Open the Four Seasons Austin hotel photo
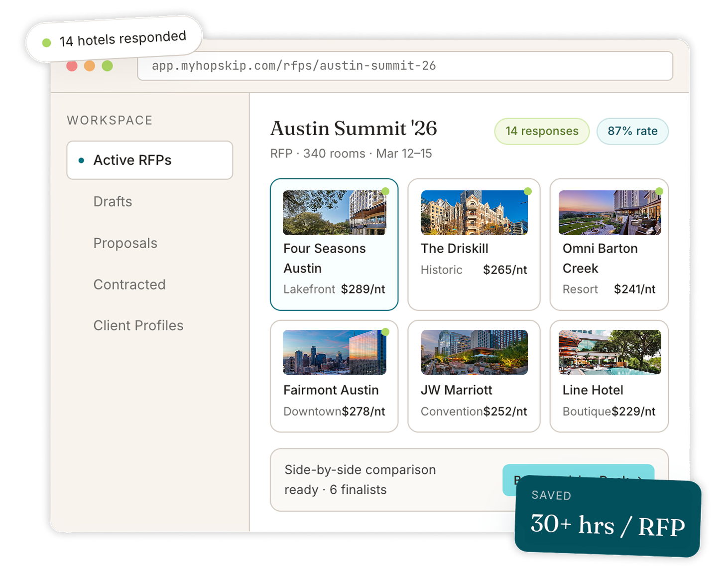 point(334,213)
